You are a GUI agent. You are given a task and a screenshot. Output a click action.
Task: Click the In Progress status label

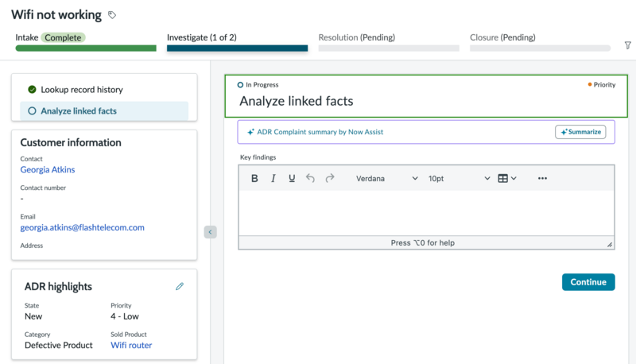click(x=258, y=85)
